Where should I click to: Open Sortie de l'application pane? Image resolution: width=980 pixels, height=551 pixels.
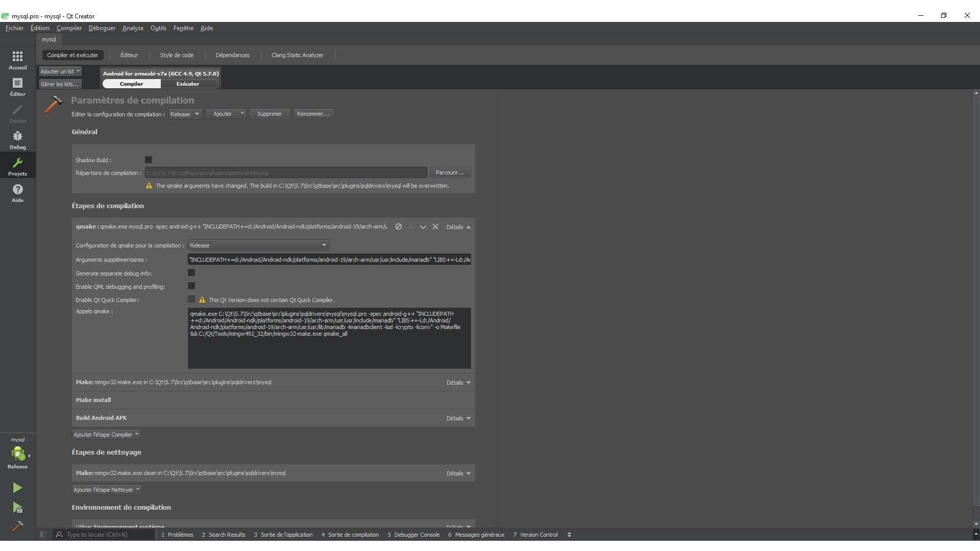(x=283, y=535)
